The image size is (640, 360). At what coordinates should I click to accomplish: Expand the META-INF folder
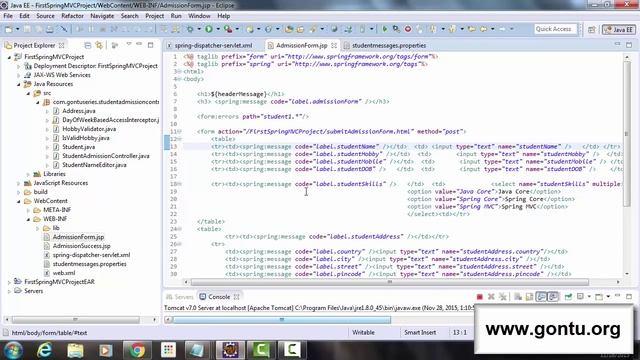[29, 210]
